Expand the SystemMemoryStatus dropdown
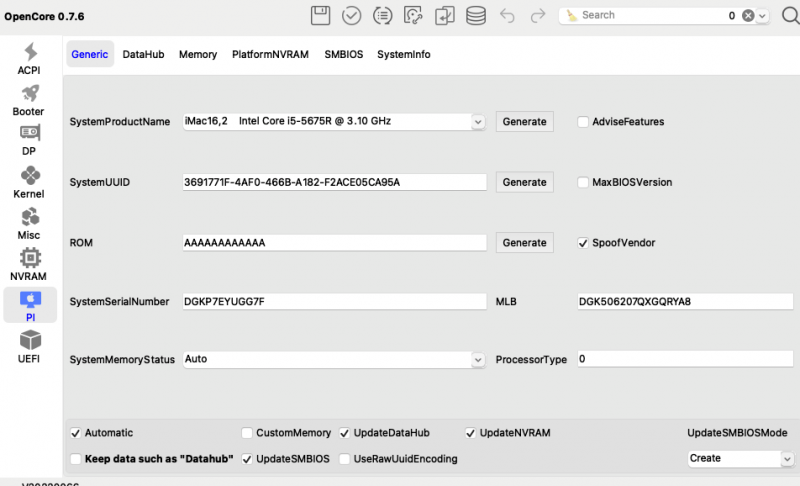800x486 pixels. (x=478, y=360)
